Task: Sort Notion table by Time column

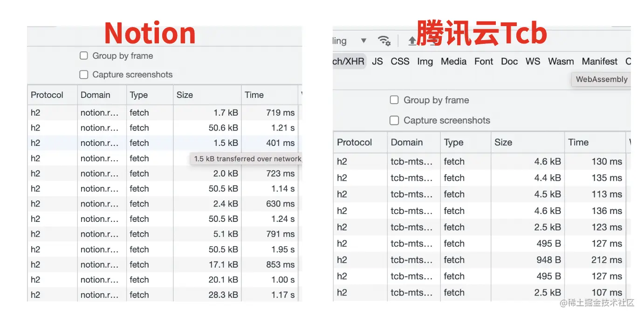Action: pos(269,95)
